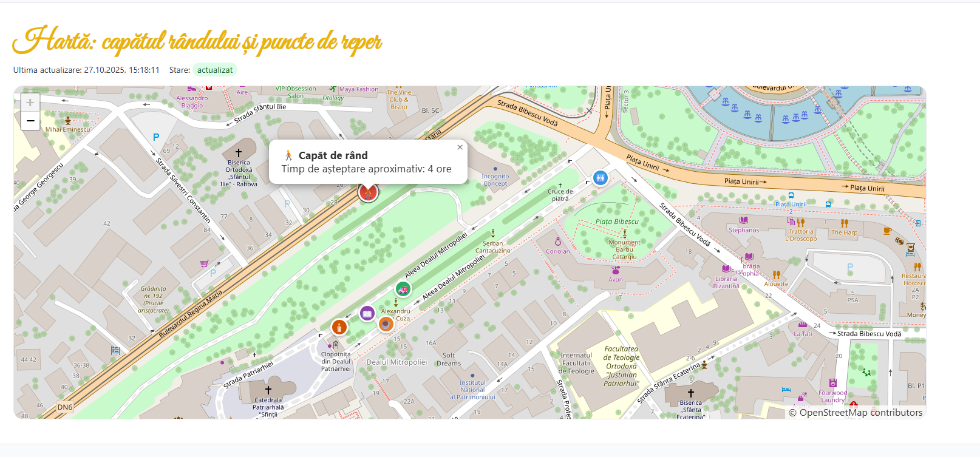The height and width of the screenshot is (457, 980).
Task: Zoom out on the map
Action: [30, 121]
